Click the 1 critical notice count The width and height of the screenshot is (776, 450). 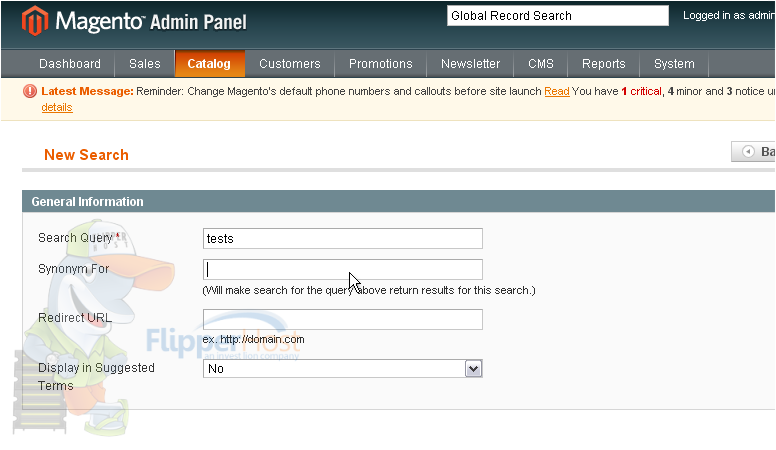click(x=641, y=92)
